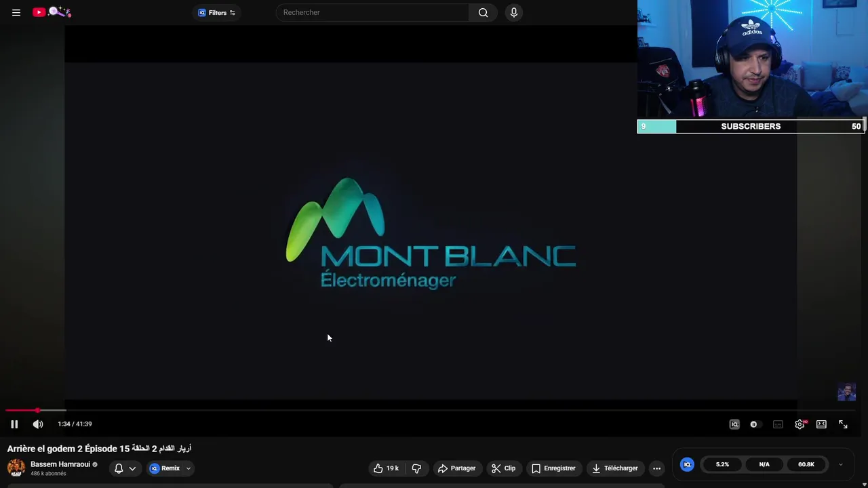This screenshot has height=488, width=868.
Task: Click the channel watermark thumbnail in the player
Action: click(847, 392)
